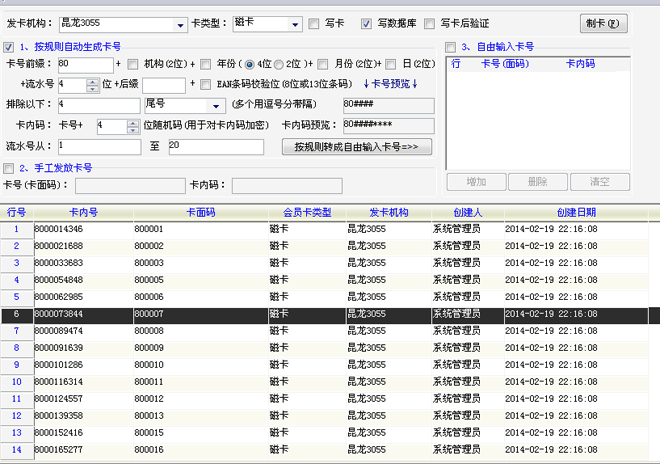Tick the 写卡 checkbox

(x=314, y=24)
